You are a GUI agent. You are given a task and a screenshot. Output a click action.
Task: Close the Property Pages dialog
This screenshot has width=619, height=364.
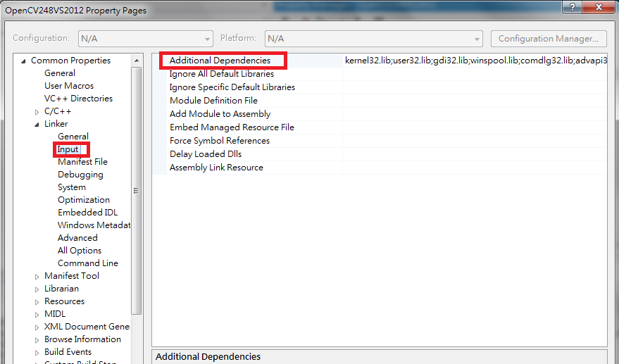pyautogui.click(x=599, y=7)
